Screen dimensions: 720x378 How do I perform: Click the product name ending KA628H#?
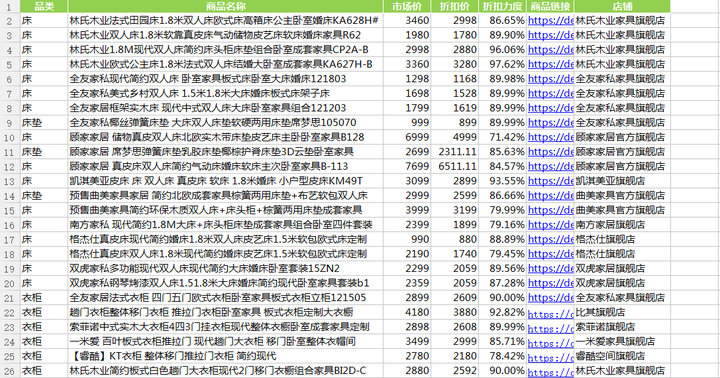point(224,20)
